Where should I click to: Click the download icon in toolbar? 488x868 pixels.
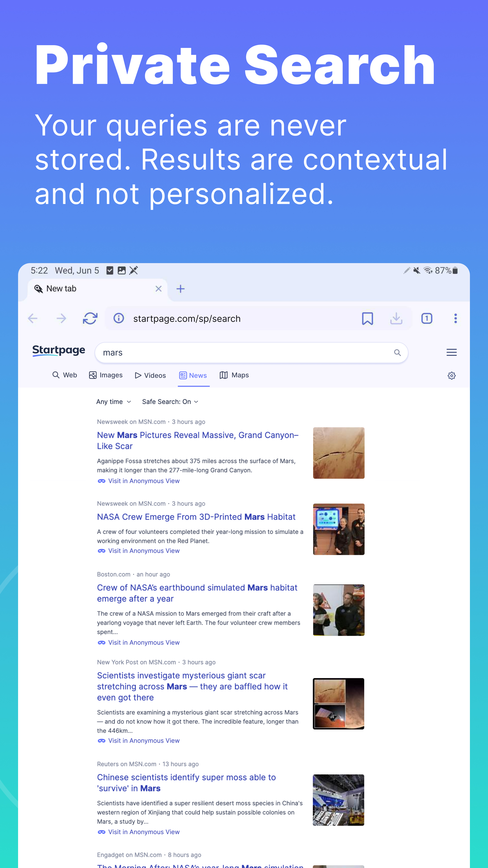tap(396, 318)
